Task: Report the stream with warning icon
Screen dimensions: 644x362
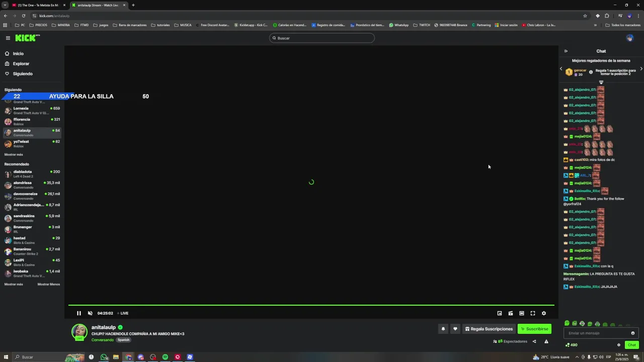Action: tap(546, 341)
